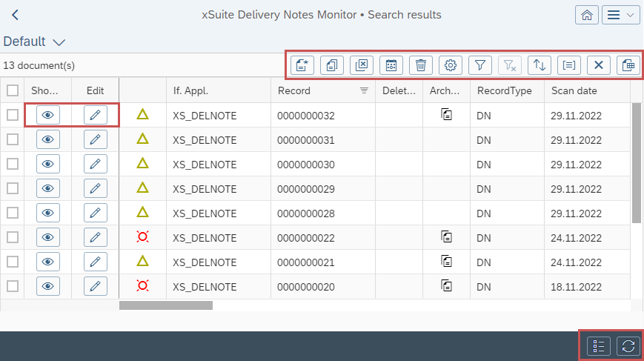Click the RecordType column header
The width and height of the screenshot is (644, 361).
[507, 90]
